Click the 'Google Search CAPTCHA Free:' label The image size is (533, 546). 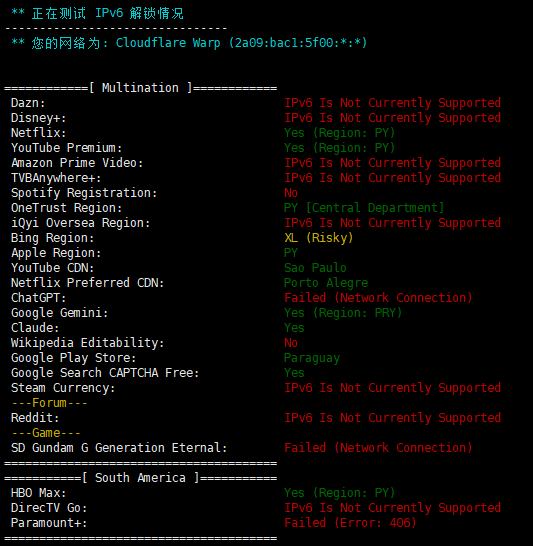pos(105,373)
